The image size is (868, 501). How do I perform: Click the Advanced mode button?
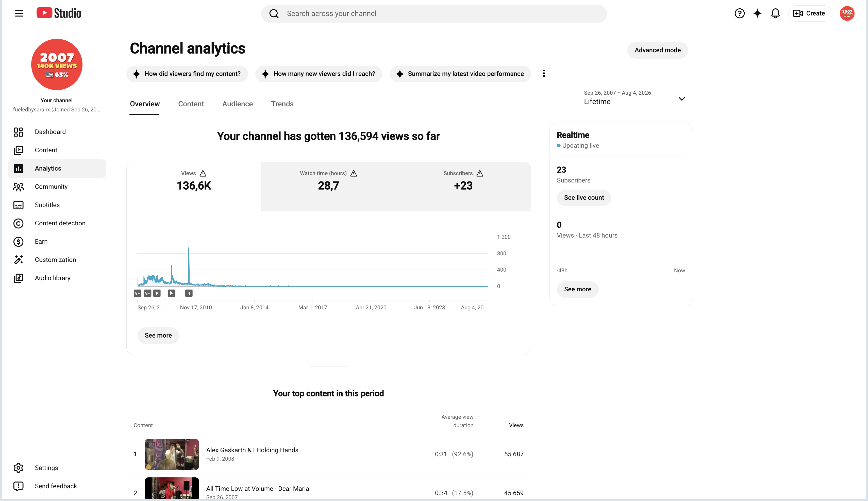(657, 50)
